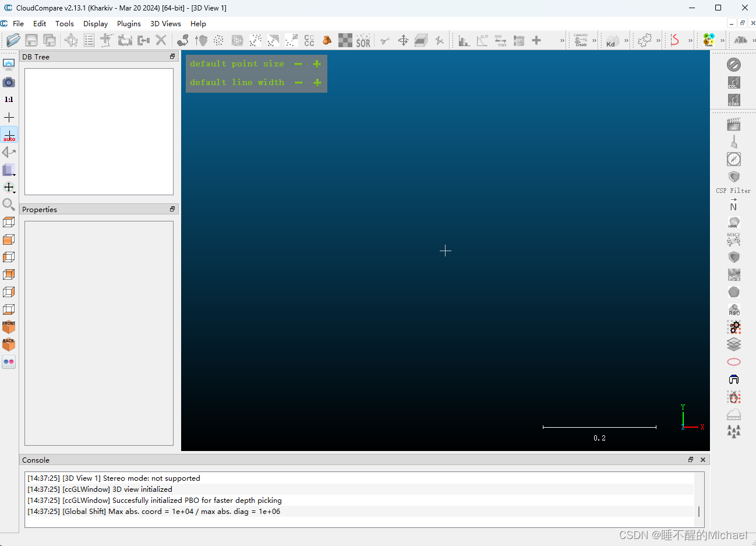Viewport: 756px width, 546px height.
Task: Click the HPR hidden point removal icon
Action: point(734,222)
